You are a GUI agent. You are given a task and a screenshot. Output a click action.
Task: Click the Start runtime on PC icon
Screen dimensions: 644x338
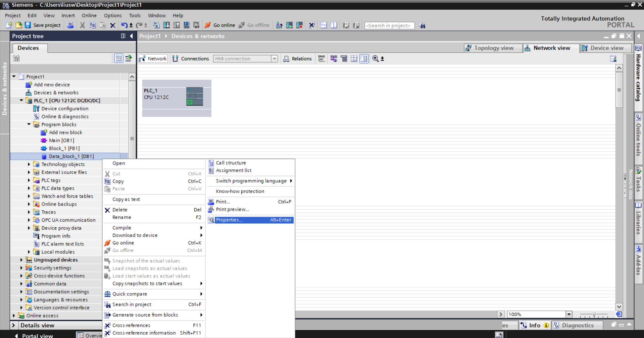(196, 25)
